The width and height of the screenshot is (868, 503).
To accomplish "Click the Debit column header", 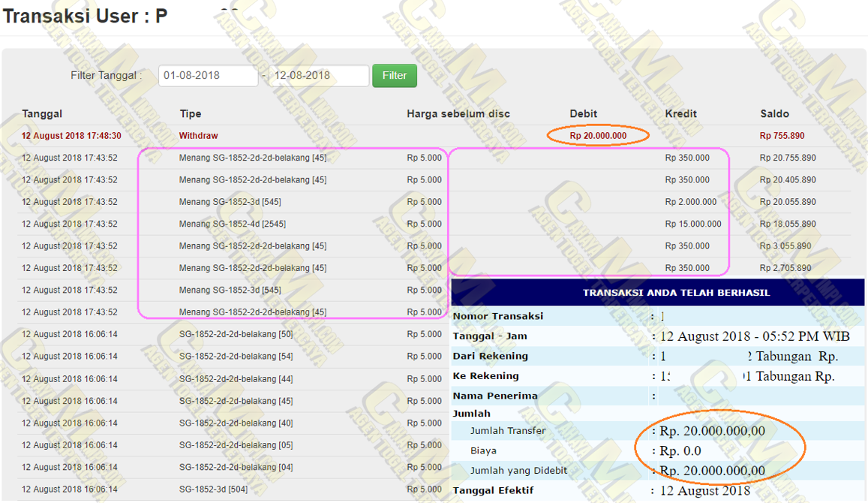I will pyautogui.click(x=583, y=114).
